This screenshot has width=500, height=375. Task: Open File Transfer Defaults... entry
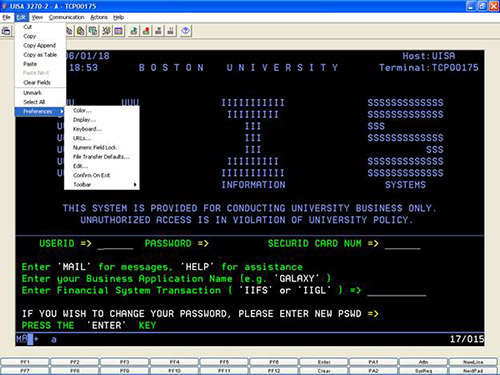coord(102,157)
